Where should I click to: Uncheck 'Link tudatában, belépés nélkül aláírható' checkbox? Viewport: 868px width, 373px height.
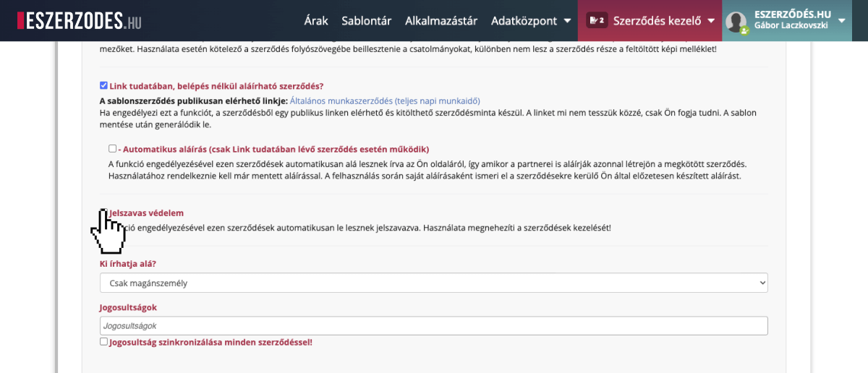click(x=104, y=85)
